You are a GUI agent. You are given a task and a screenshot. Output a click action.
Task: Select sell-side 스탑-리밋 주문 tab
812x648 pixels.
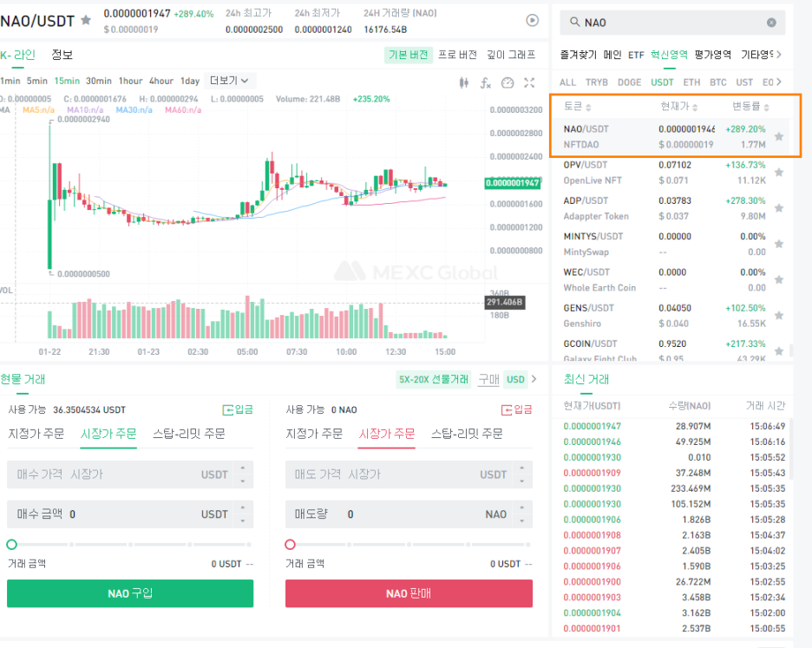pos(467,434)
